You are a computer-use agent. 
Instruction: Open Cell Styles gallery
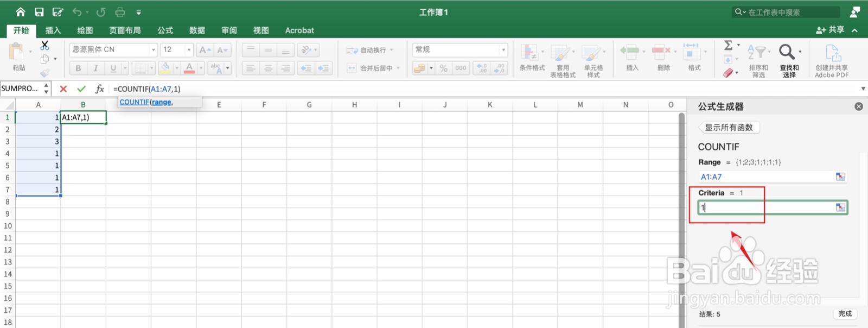coord(593,60)
